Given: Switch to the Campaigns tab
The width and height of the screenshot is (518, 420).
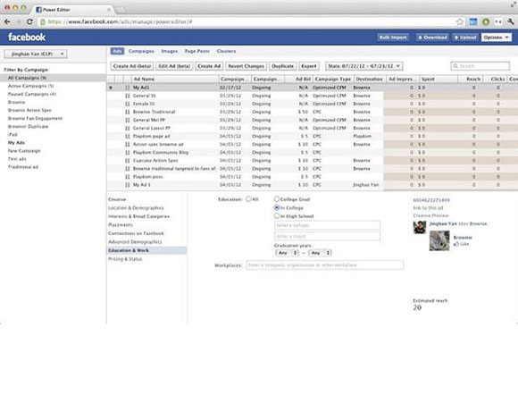Looking at the screenshot, I should coord(141,51).
